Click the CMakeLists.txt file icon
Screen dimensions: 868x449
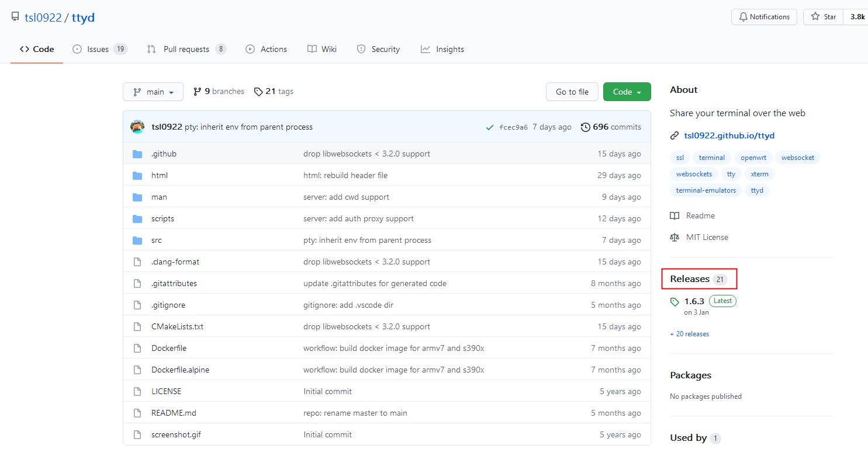(x=137, y=327)
